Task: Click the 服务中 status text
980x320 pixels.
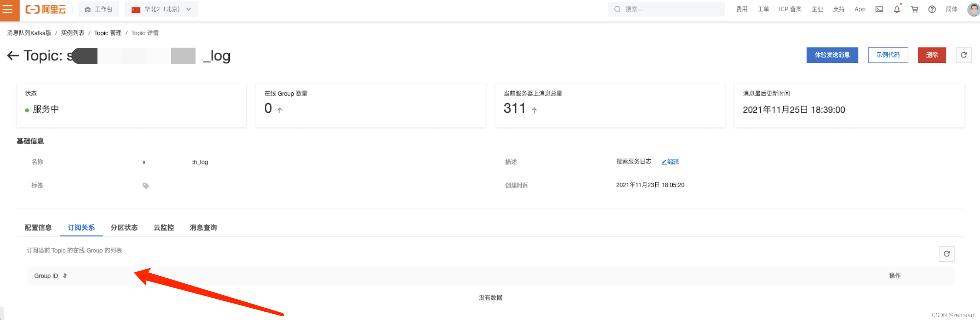Action: 46,109
